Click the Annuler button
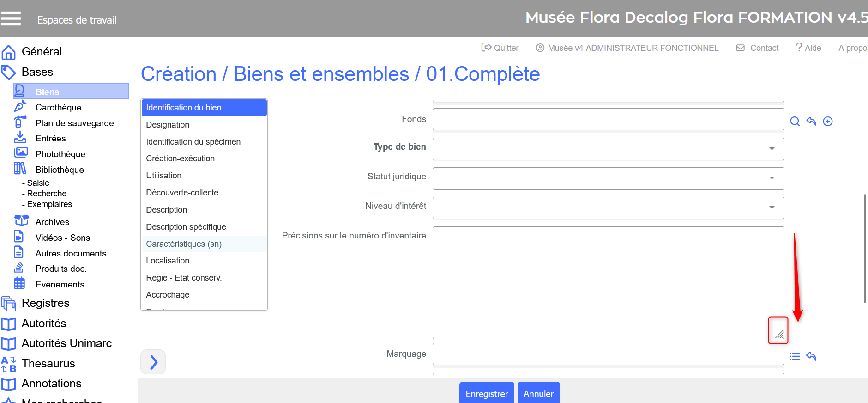 (x=538, y=393)
